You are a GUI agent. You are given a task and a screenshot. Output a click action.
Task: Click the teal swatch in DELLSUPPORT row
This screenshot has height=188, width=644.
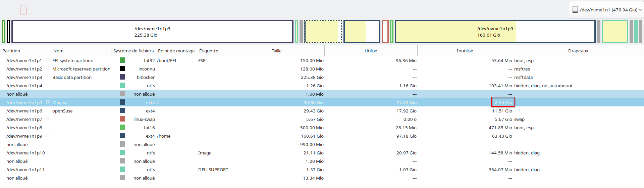[x=122, y=169]
